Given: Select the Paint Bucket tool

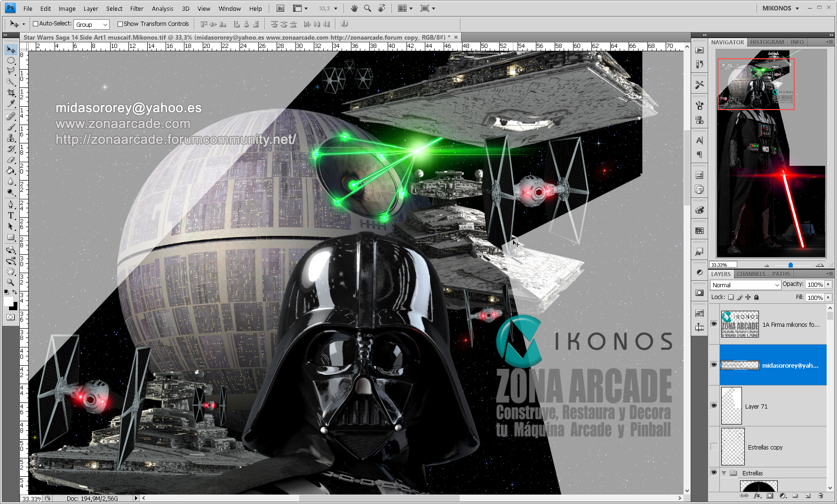Looking at the screenshot, I should (11, 170).
